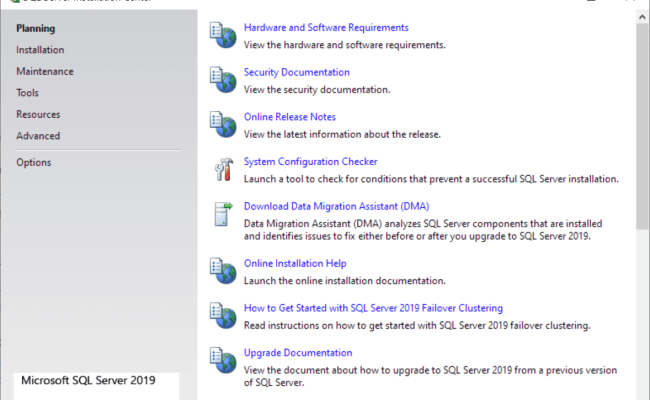Open the Online Installation Help link

(295, 264)
